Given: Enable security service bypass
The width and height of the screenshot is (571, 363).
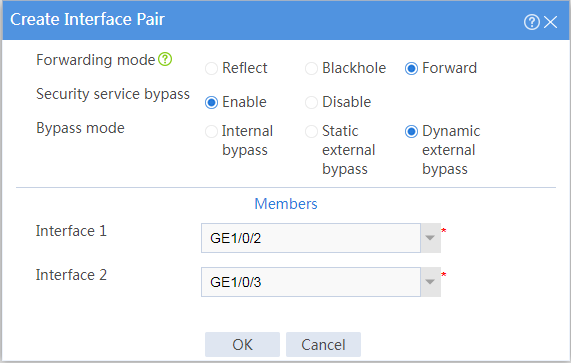Looking at the screenshot, I should [211, 102].
